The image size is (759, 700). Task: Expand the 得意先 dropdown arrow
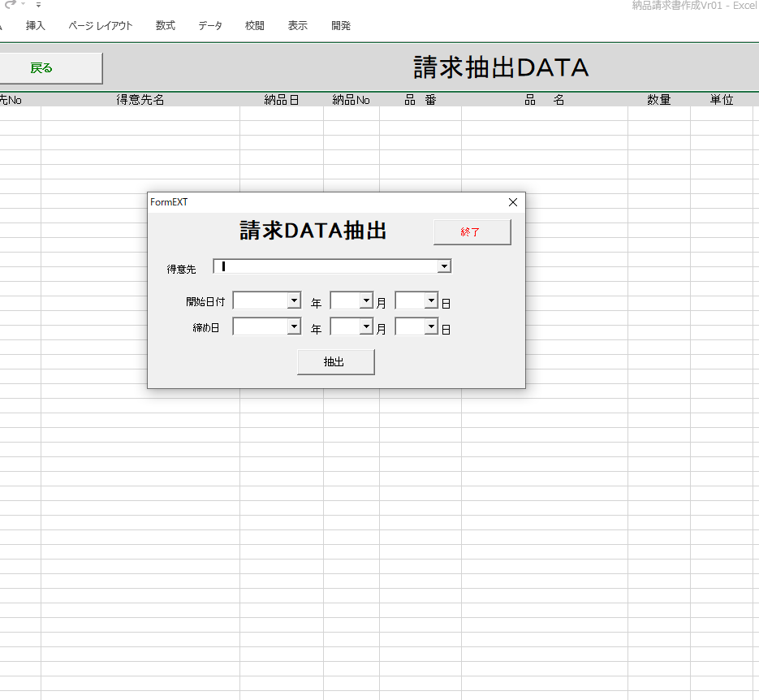tap(444, 266)
